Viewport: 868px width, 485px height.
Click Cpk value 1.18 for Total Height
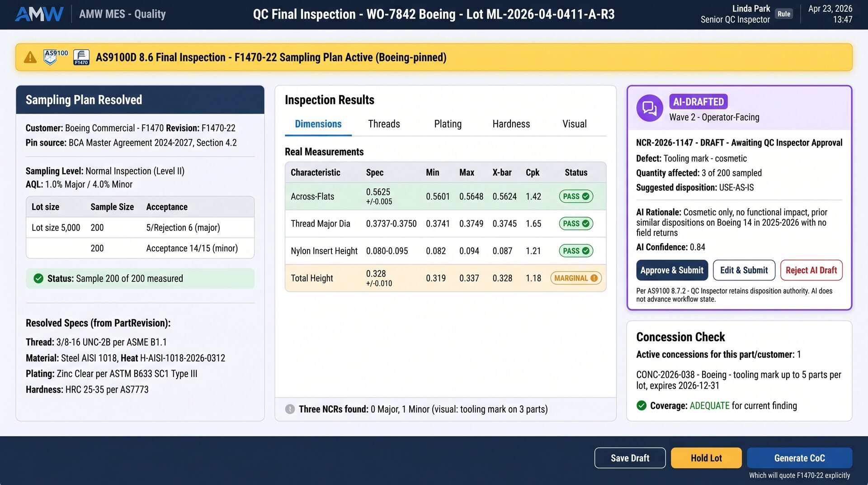pos(533,278)
